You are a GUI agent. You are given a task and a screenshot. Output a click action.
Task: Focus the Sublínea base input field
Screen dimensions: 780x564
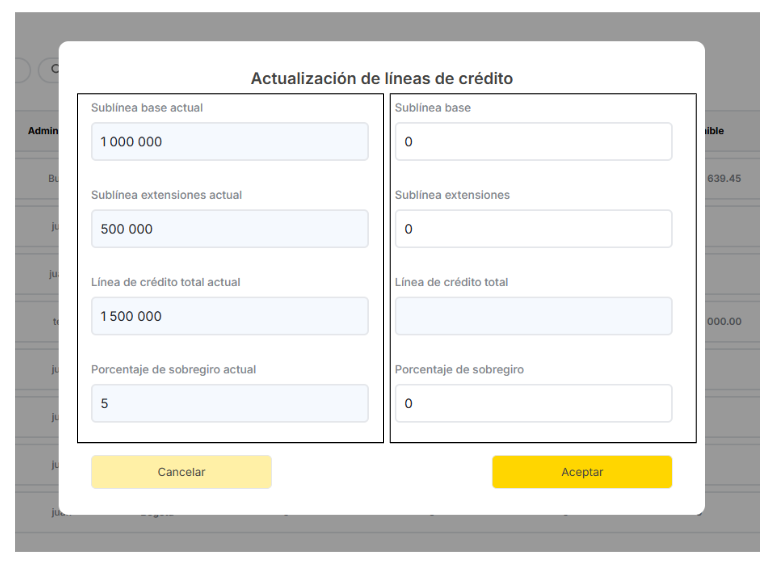point(533,142)
